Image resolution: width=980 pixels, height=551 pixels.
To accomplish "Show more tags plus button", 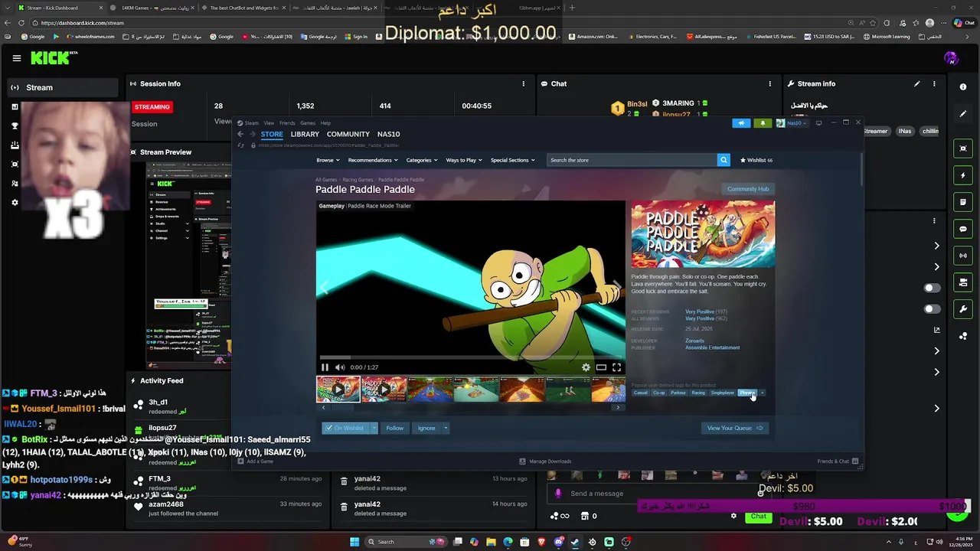I will pyautogui.click(x=762, y=393).
